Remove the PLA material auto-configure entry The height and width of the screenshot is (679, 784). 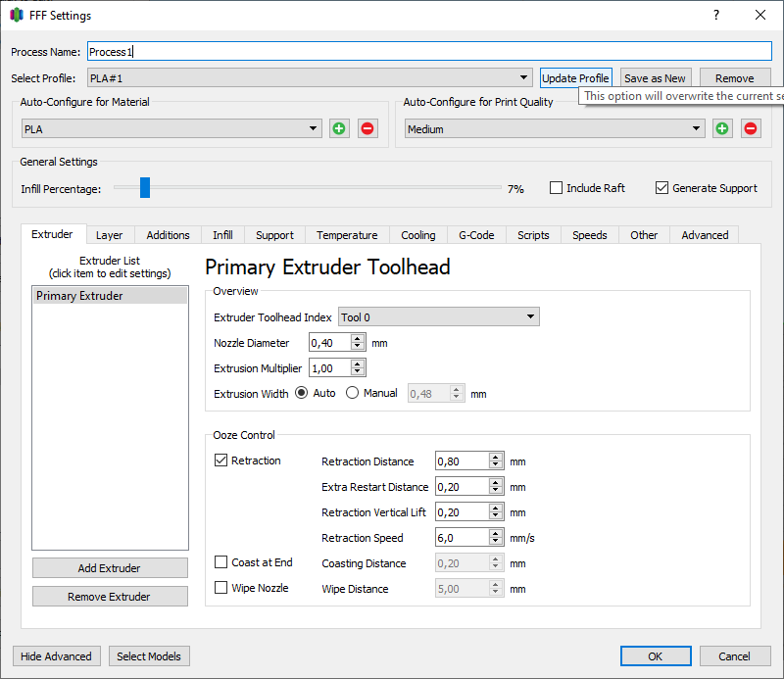coord(367,128)
